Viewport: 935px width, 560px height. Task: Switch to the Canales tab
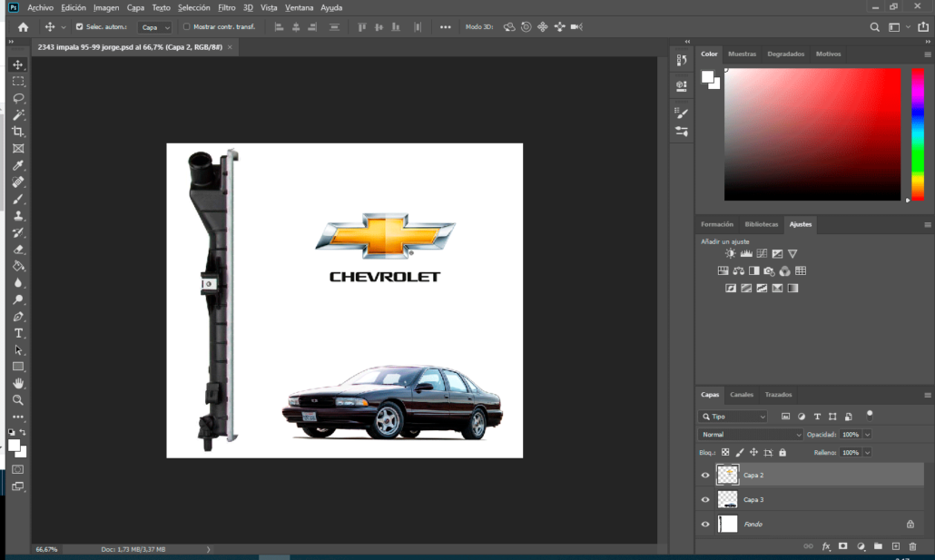click(x=742, y=394)
